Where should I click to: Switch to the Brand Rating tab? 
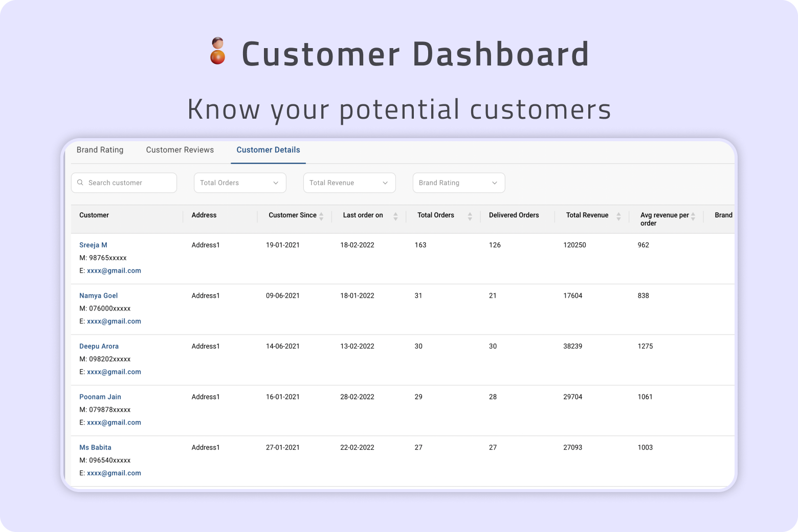(x=100, y=150)
